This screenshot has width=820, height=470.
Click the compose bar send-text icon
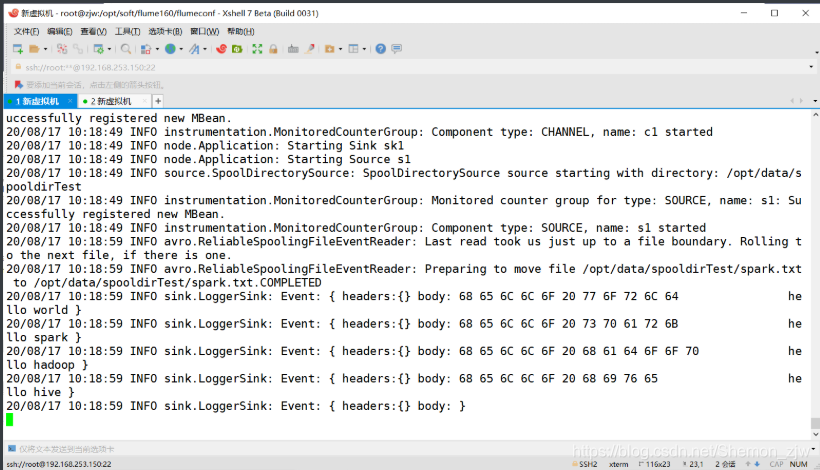(12, 449)
